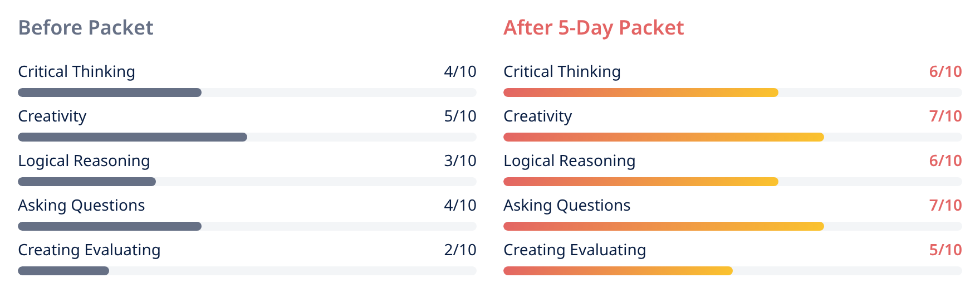980x292 pixels.
Task: Click the orange After Asking Questions progress bar
Action: [x=664, y=226]
